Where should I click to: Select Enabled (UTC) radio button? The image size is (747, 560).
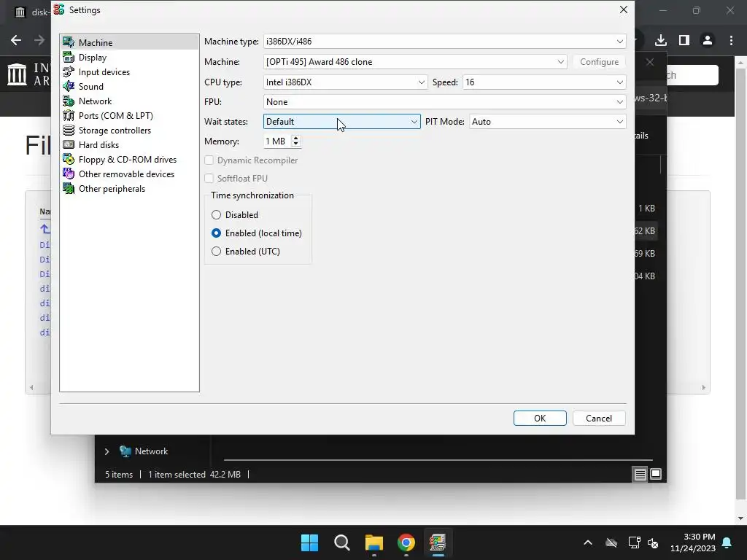216,251
